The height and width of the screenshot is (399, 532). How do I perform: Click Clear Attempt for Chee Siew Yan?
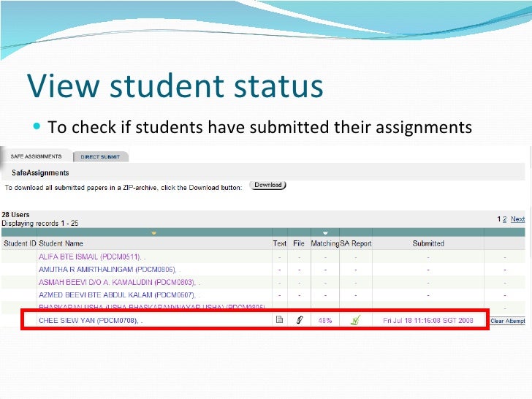(x=508, y=321)
